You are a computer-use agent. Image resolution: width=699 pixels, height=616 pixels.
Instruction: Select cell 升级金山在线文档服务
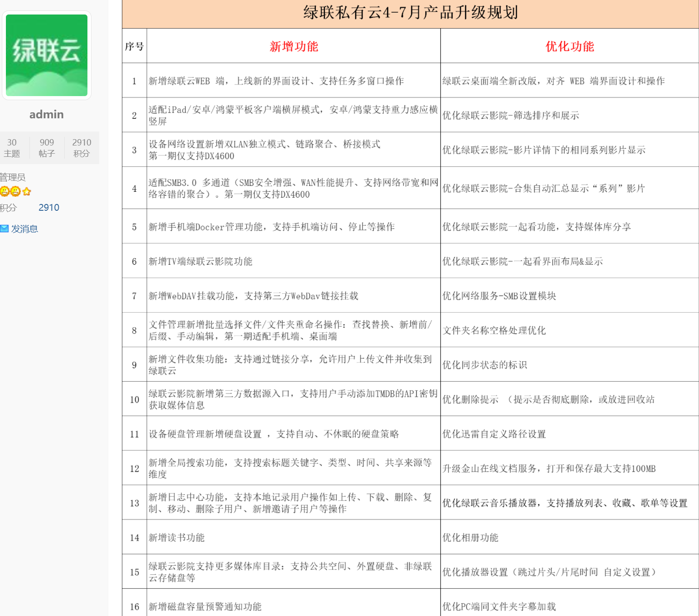point(569,468)
